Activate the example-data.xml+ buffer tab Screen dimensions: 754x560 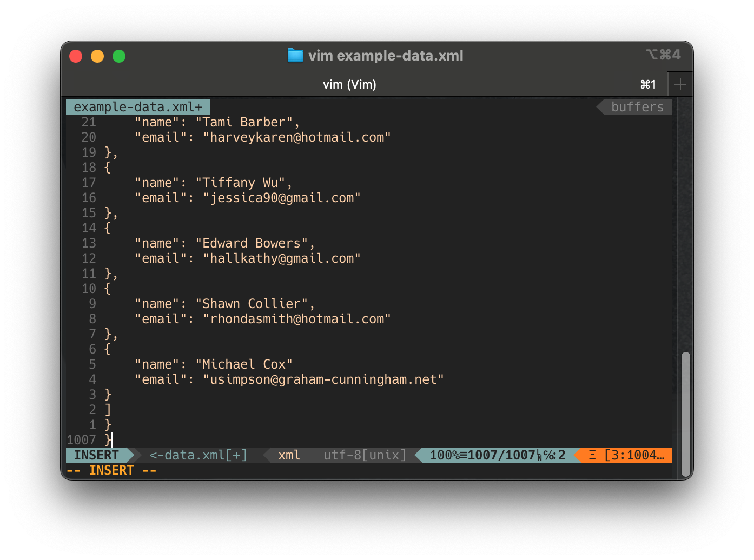click(137, 106)
